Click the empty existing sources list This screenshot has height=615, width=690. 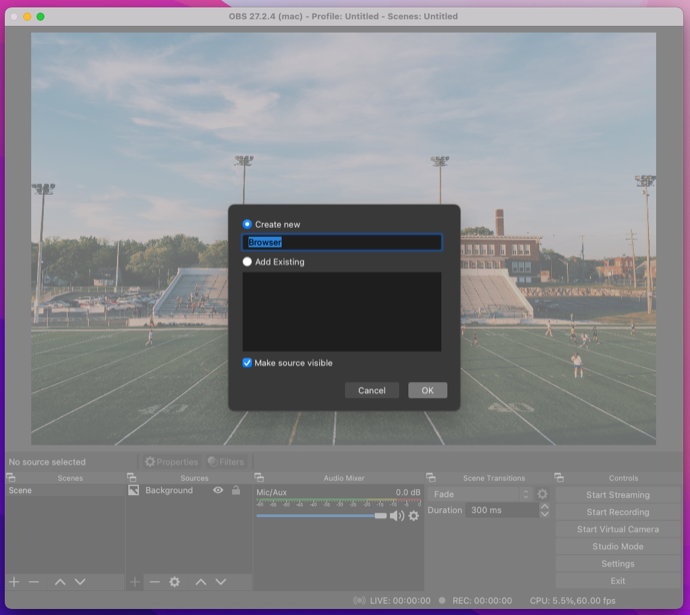coord(342,311)
